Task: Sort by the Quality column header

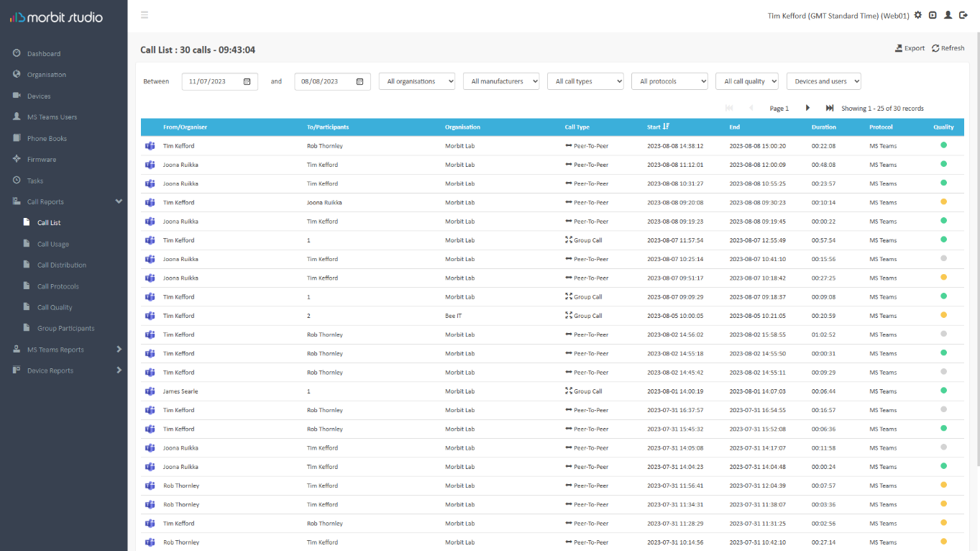Action: coord(943,127)
